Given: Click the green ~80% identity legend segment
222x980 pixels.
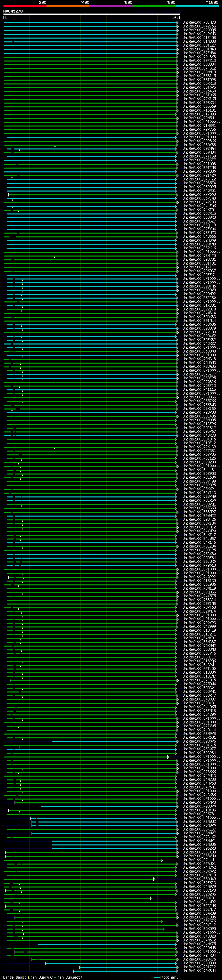Looking at the screenshot, I should 154,6.
